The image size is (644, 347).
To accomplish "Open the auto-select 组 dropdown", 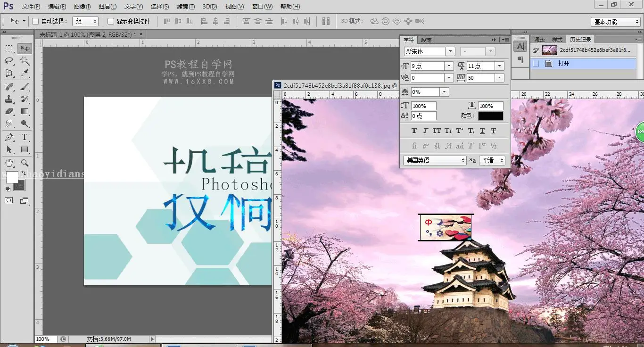I will pos(85,21).
